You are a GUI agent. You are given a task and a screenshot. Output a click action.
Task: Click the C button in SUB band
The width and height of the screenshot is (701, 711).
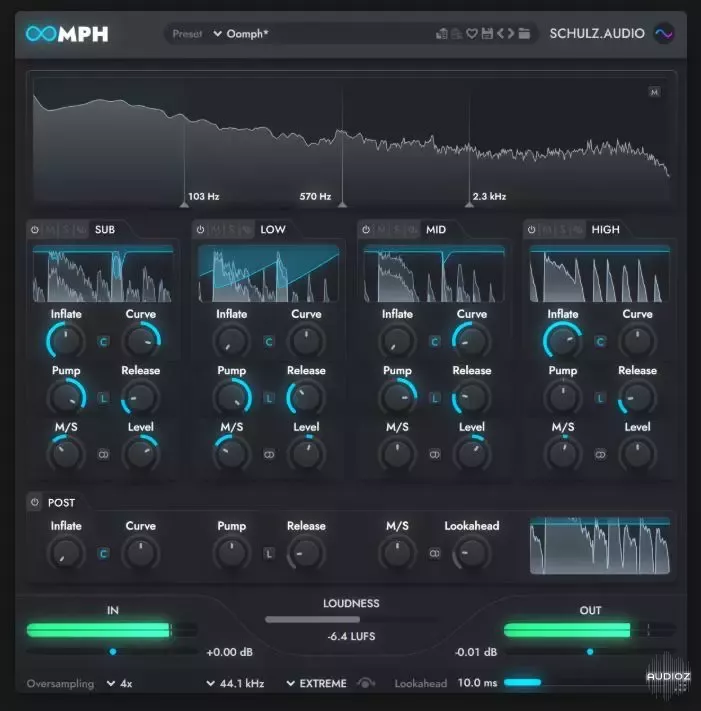tap(103, 341)
